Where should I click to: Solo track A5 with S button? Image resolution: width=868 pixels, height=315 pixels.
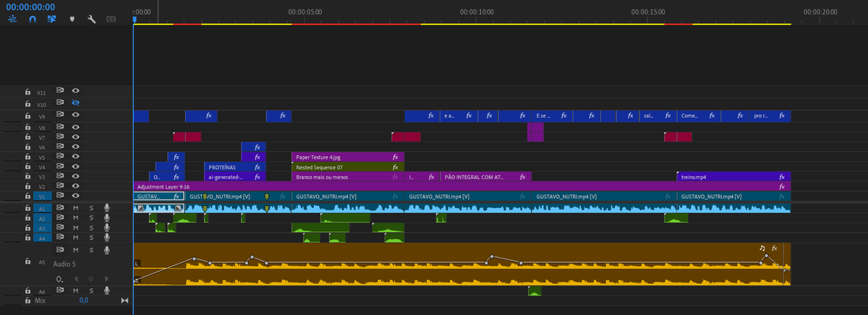coord(91,250)
